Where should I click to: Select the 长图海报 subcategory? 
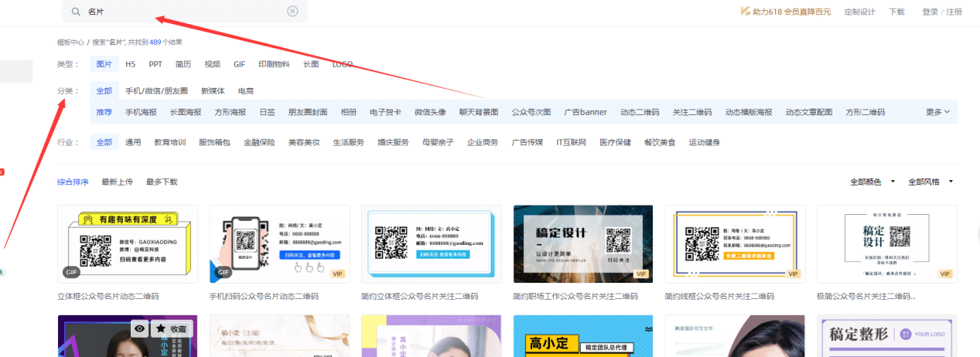pos(186,112)
